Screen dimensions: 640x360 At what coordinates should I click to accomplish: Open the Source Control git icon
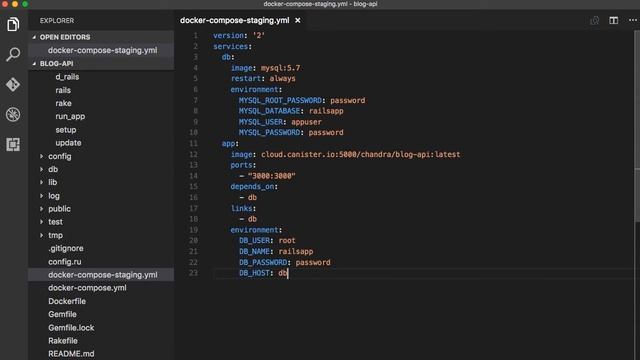click(13, 84)
